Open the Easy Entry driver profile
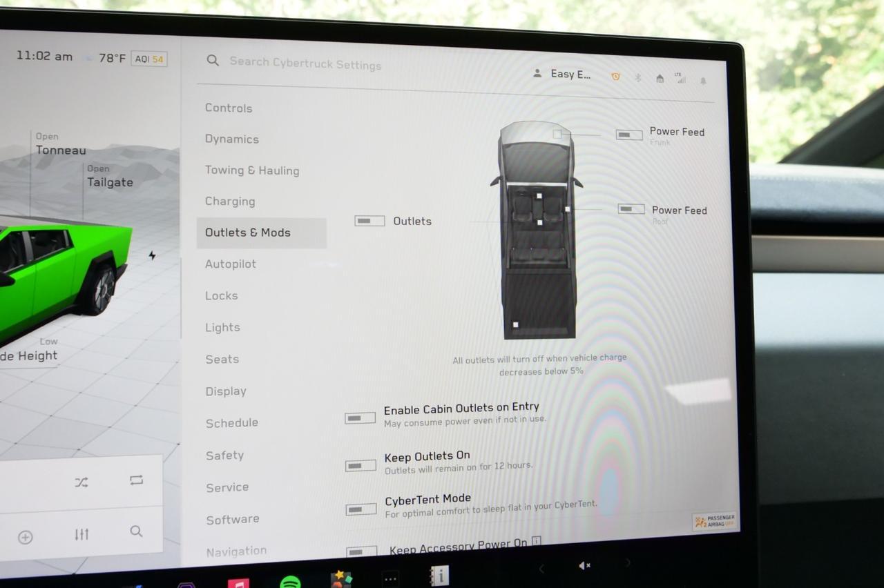 pos(561,74)
